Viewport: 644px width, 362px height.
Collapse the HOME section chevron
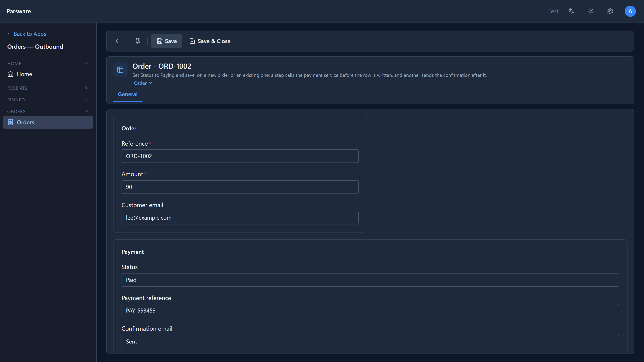86,63
